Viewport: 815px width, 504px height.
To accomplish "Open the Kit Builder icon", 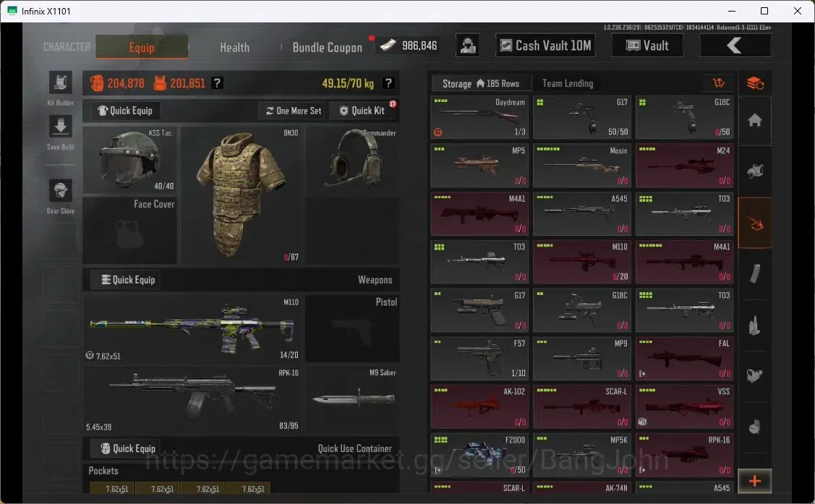I will click(x=60, y=82).
